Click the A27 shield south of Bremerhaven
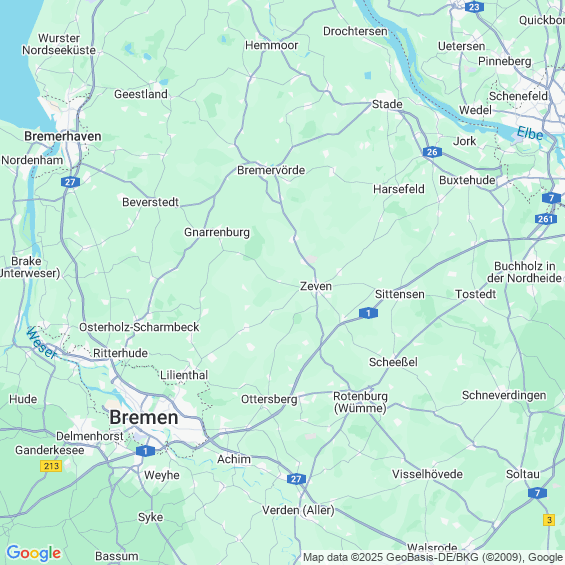The width and height of the screenshot is (565, 565). coord(70,182)
